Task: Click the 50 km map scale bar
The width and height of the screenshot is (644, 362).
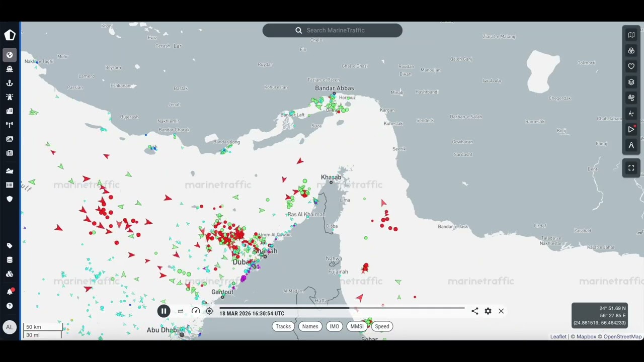Action: [43, 327]
